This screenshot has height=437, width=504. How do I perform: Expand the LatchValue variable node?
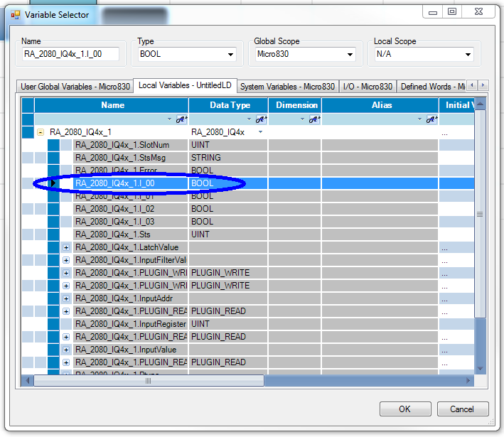click(x=66, y=247)
